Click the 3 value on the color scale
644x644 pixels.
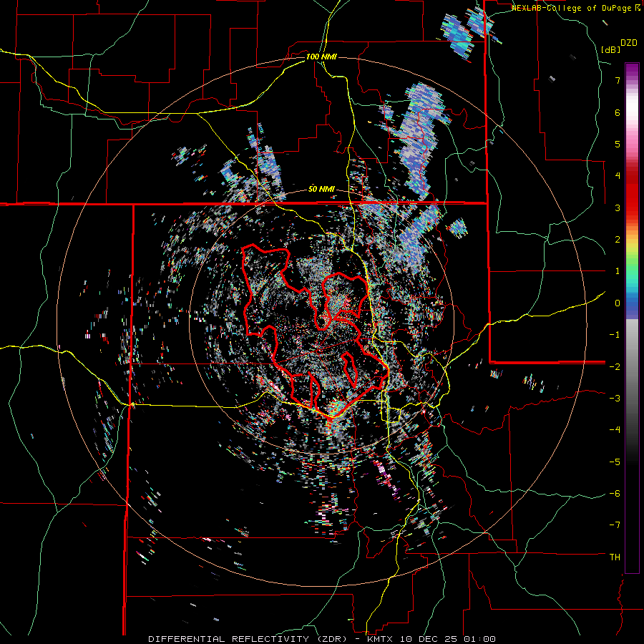click(618, 208)
